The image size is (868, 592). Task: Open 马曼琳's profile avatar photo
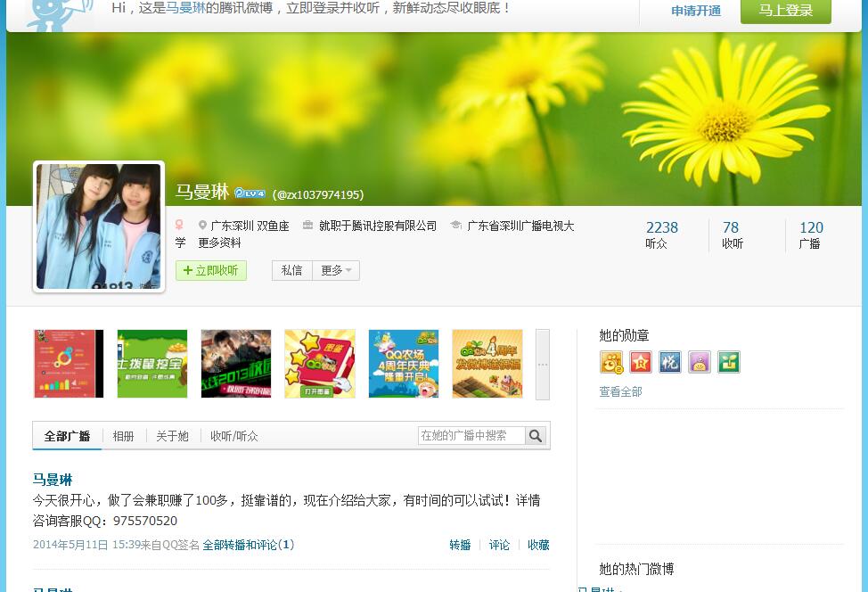click(99, 226)
